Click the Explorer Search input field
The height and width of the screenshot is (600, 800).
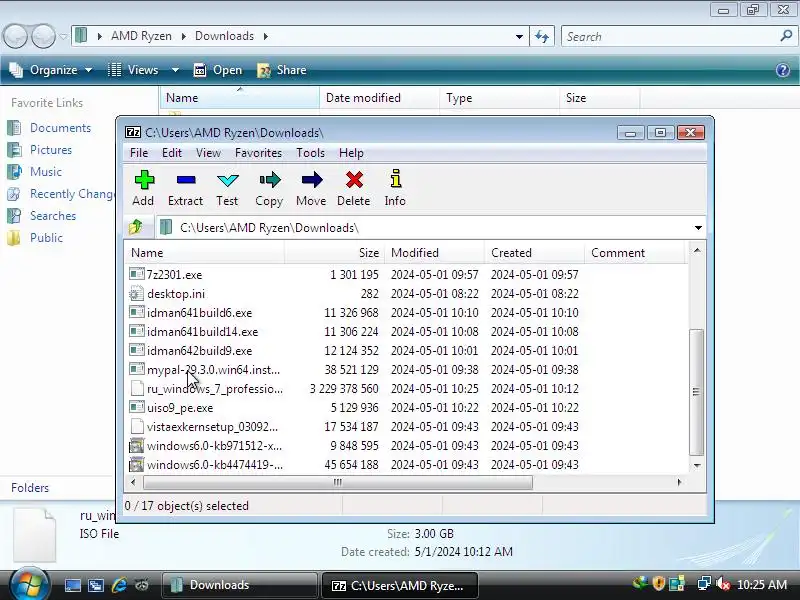click(671, 36)
